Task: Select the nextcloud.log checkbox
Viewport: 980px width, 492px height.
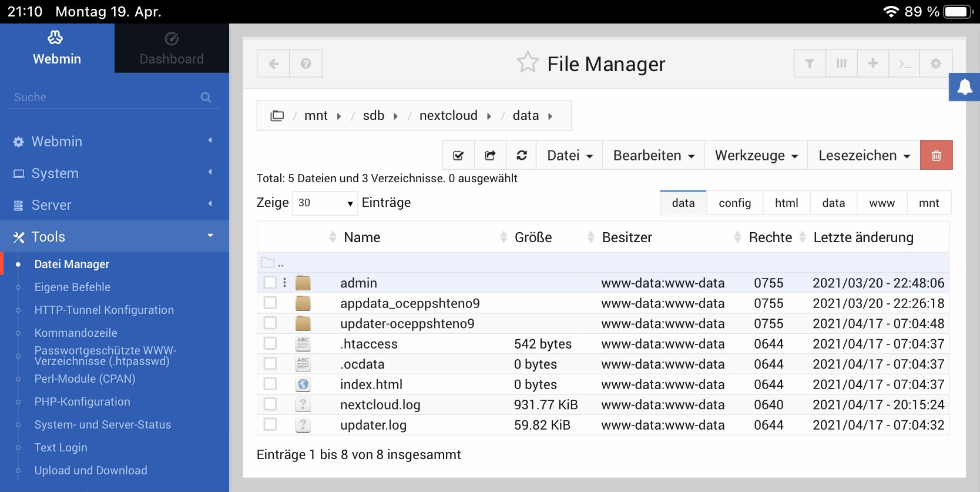Action: click(x=270, y=404)
